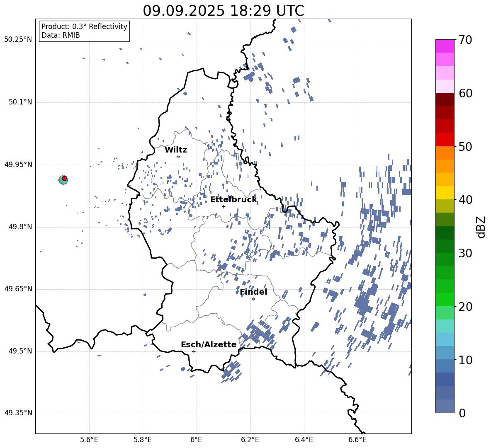This screenshot has width=491, height=448.
Task: Click the 70 tick label on colorbar
Action: (465, 40)
